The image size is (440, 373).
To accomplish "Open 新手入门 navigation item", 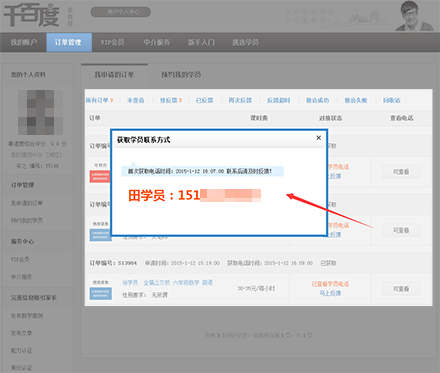I will click(201, 42).
